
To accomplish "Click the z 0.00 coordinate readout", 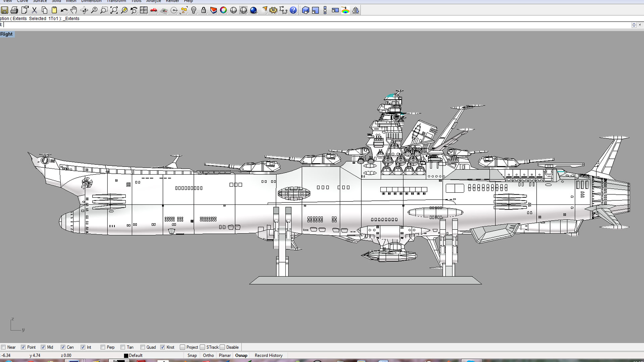I will (66, 356).
